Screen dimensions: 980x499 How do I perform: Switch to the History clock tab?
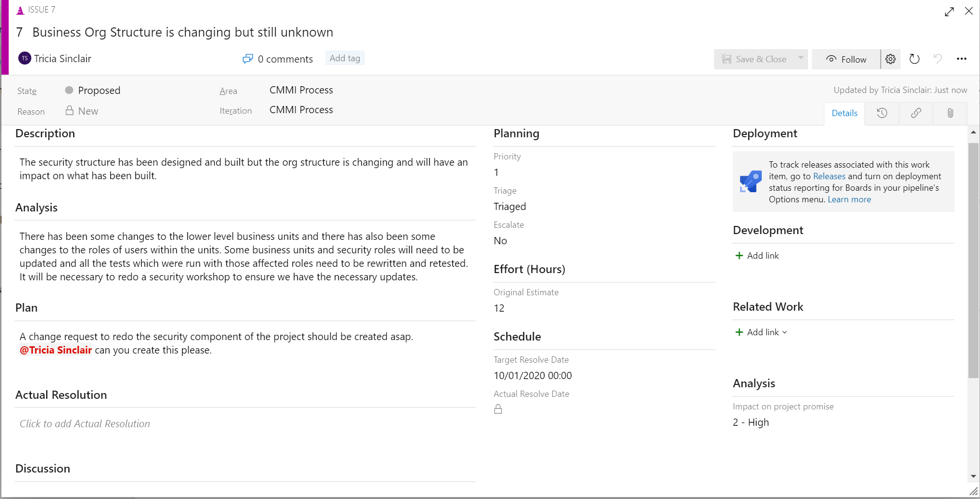point(882,113)
